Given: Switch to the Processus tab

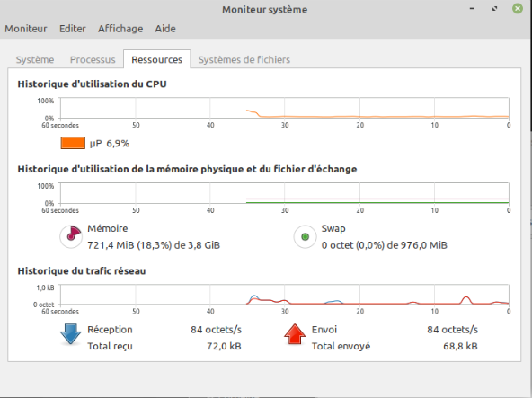Looking at the screenshot, I should tap(93, 59).
